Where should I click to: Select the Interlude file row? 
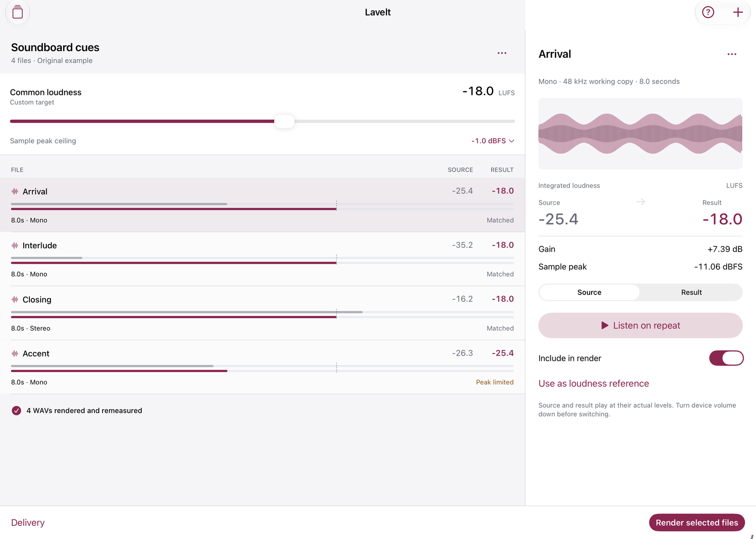pyautogui.click(x=262, y=259)
